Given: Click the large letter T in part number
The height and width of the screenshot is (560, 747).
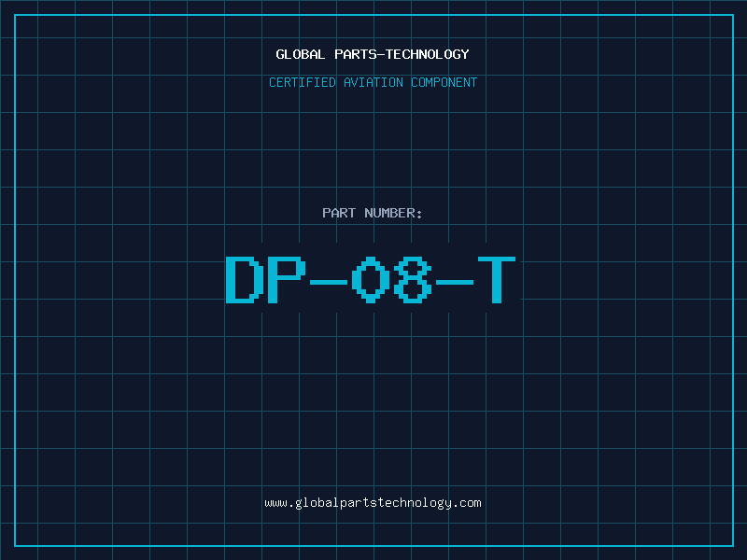Looking at the screenshot, I should click(497, 280).
